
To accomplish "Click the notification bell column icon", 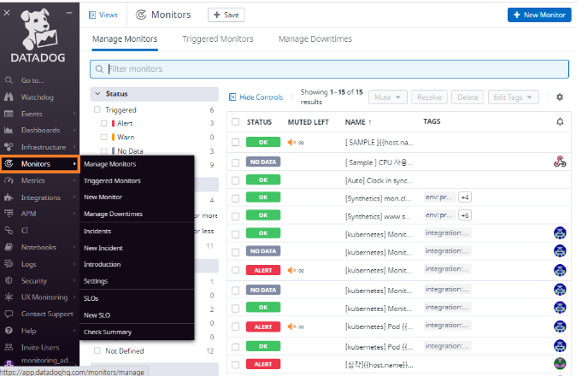I will click(x=560, y=122).
